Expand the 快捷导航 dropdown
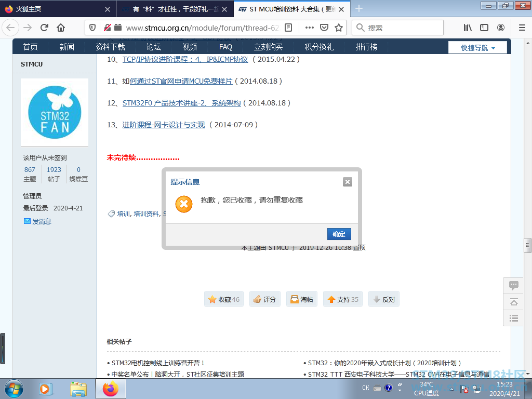 click(478, 48)
